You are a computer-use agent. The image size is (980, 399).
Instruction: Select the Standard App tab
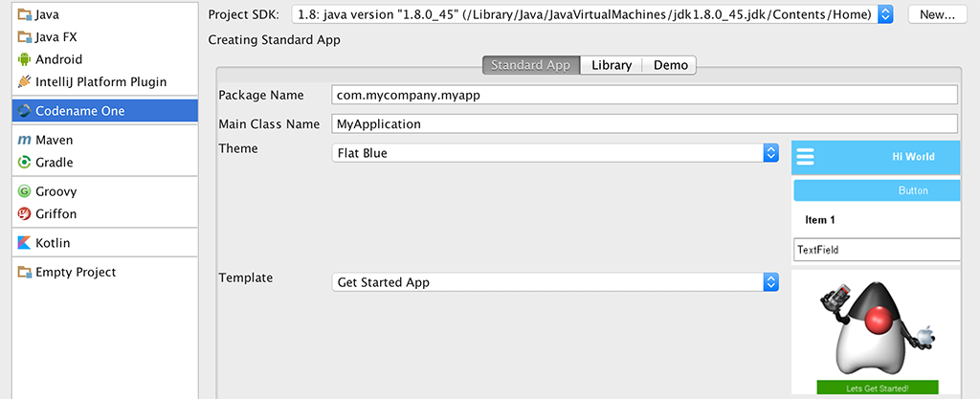coord(530,65)
